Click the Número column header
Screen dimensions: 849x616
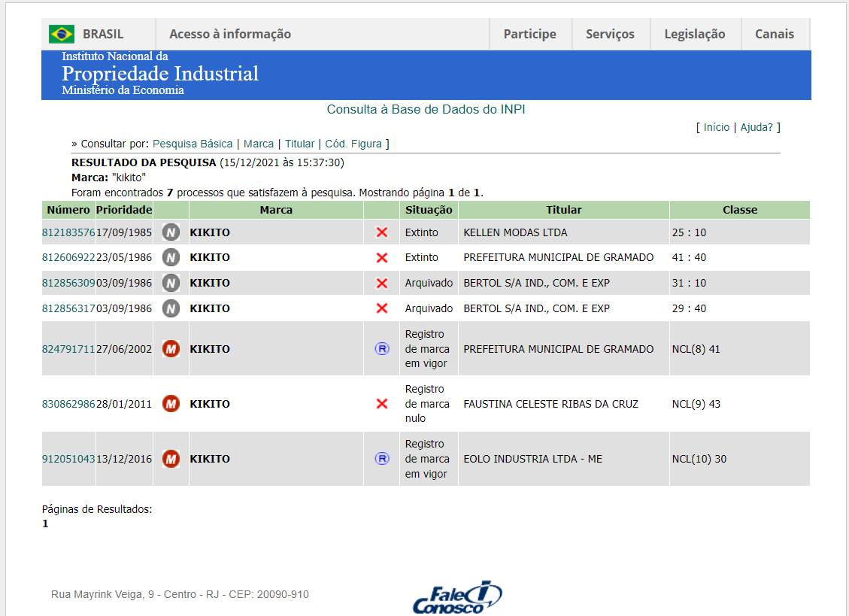[68, 210]
